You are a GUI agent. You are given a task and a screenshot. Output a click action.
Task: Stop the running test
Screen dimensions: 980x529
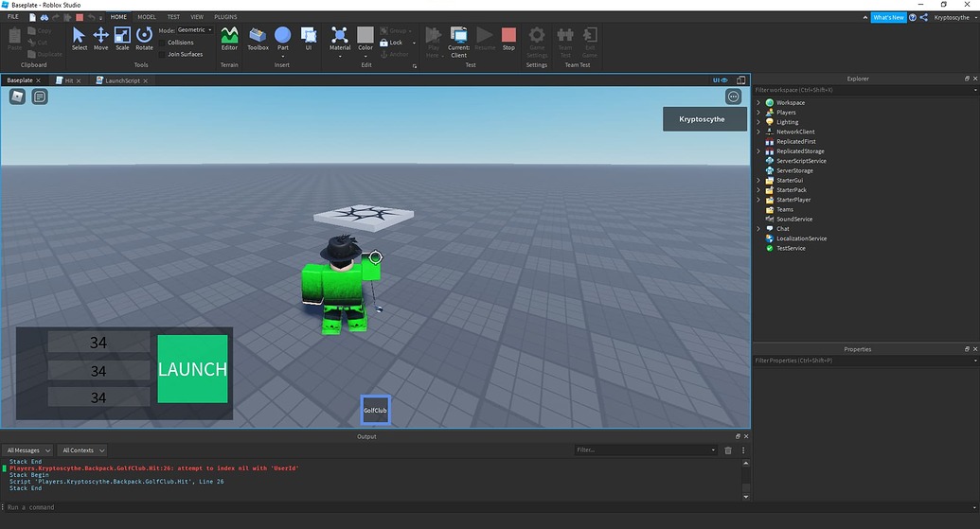(508, 39)
